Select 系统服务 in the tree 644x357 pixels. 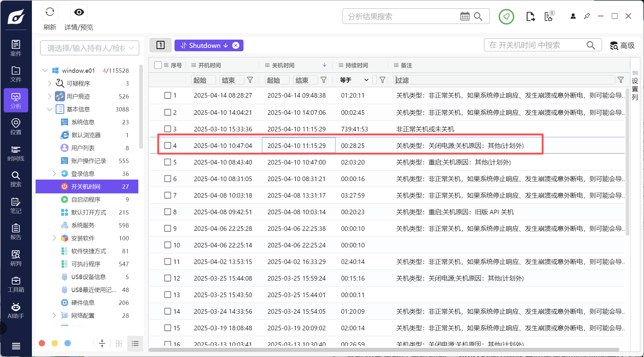click(x=83, y=225)
